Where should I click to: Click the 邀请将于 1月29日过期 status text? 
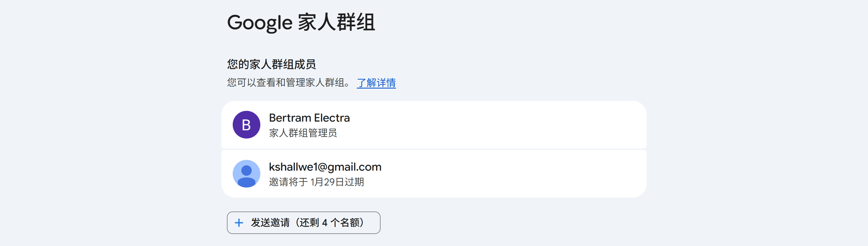316,182
